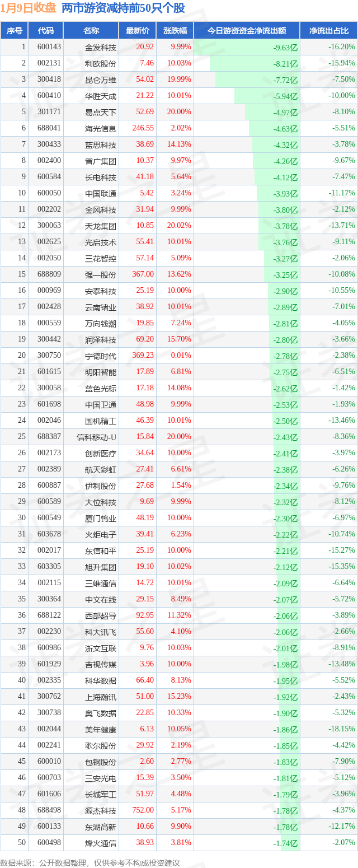Image resolution: width=358 pixels, height=868 pixels.
Task: Select stock name 安泰科技
Action: (x=101, y=291)
